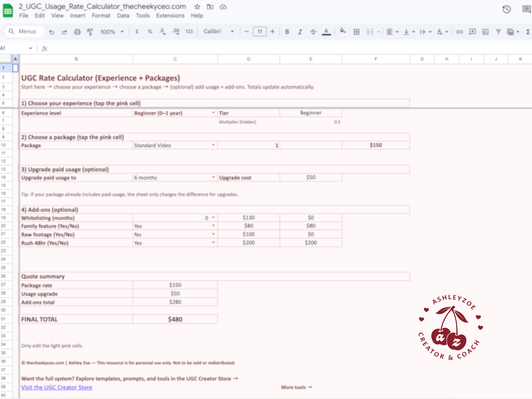This screenshot has width=532, height=399.
Task: Toggle Raw footage selector set to No
Action: tap(213, 234)
